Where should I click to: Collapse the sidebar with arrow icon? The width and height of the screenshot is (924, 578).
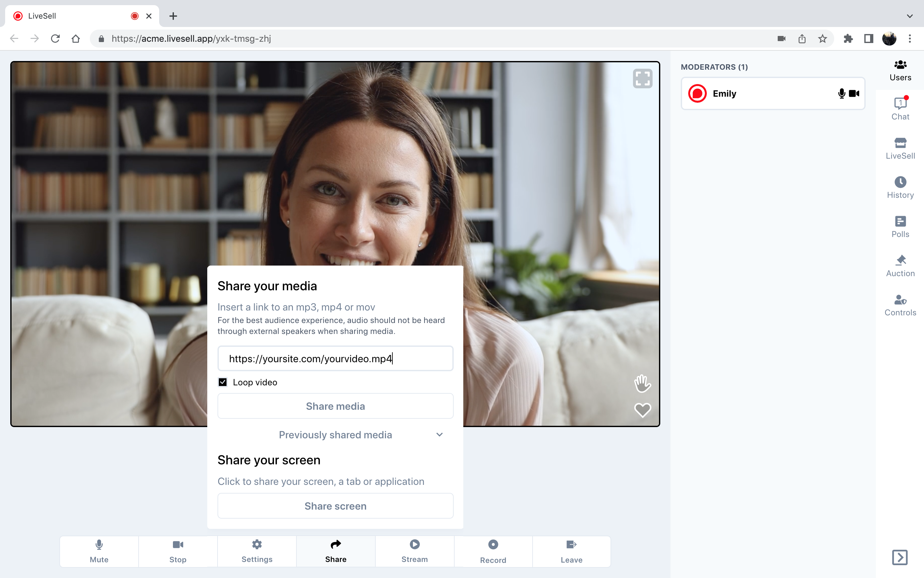click(900, 557)
